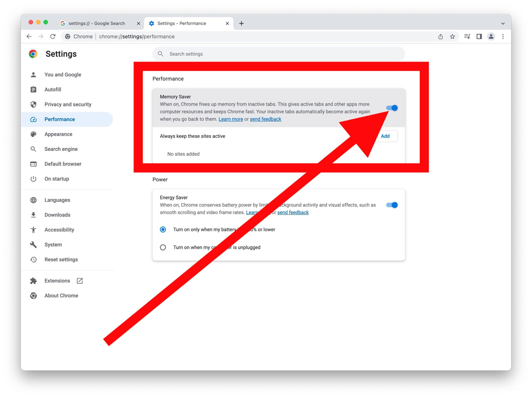532x398 pixels.
Task: Click the On startup power icon
Action: point(33,179)
